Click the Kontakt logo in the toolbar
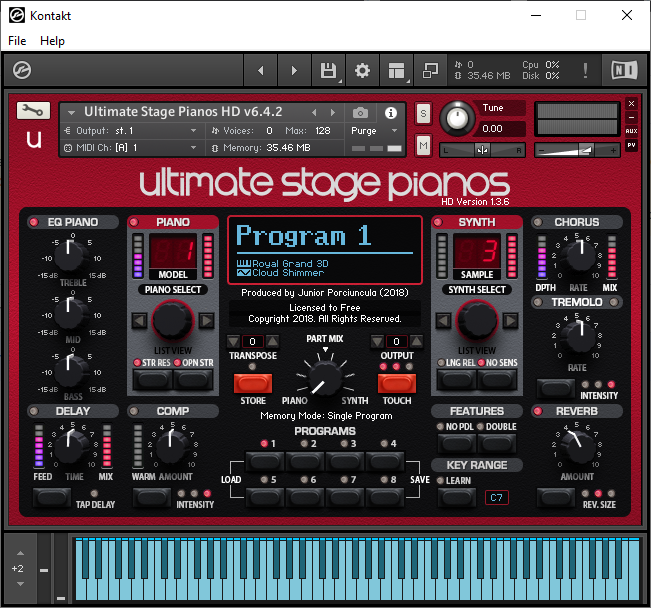651x608 pixels. coord(22,70)
